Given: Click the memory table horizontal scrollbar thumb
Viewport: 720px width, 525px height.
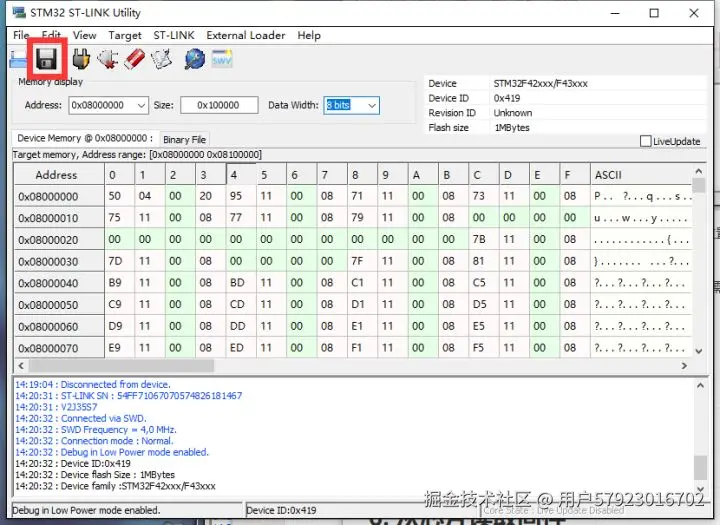Looking at the screenshot, I should tap(121, 366).
